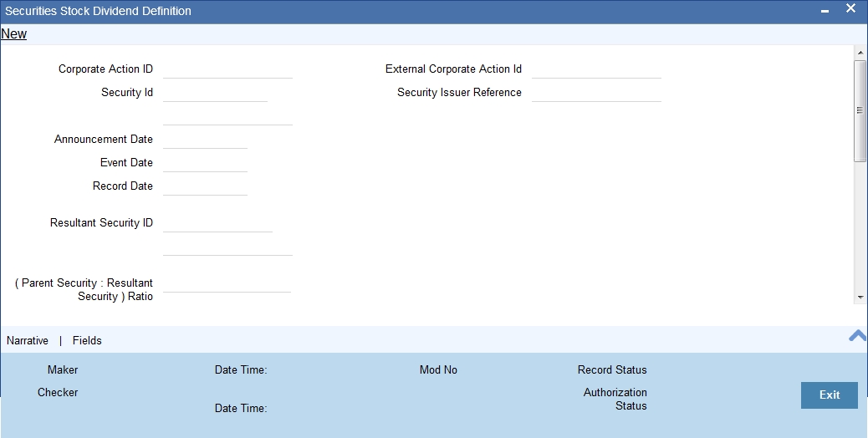Focus the External Corporate Action Id field
Screen dimensions: 868x438
click(596, 69)
